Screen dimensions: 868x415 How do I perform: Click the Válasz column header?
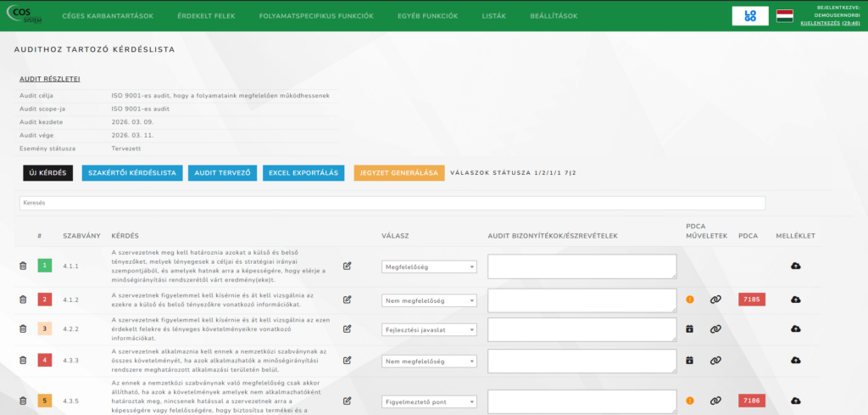click(x=395, y=236)
